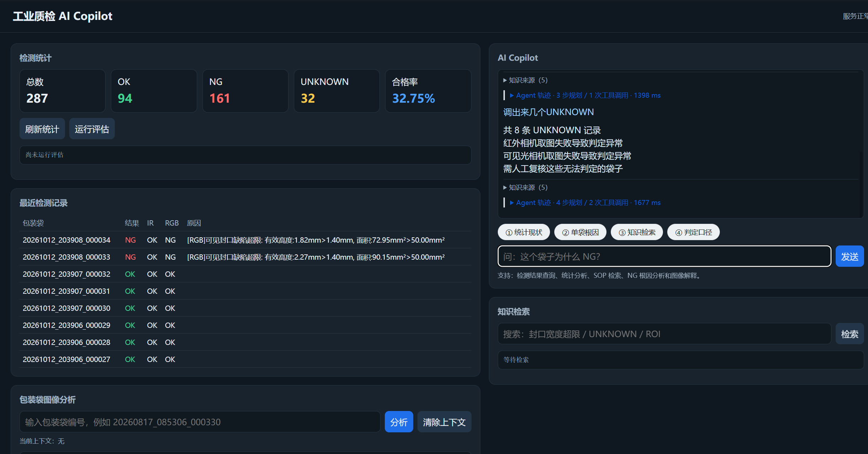Select record 20261012_203906_000029
Image resolution: width=868 pixels, height=454 pixels.
[x=246, y=325]
